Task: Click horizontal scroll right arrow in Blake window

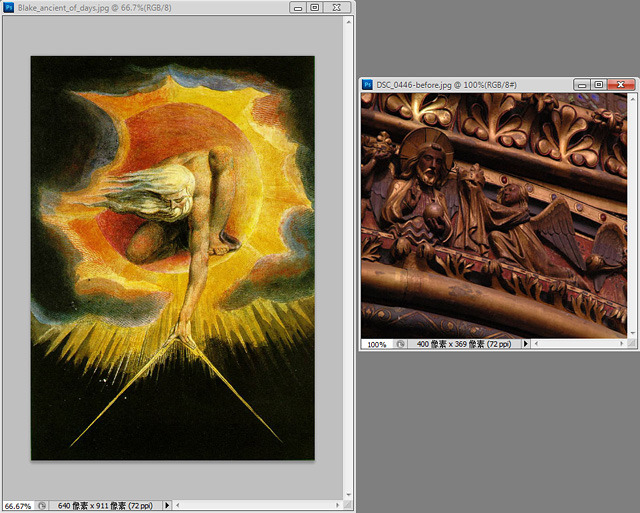Action: (x=338, y=505)
